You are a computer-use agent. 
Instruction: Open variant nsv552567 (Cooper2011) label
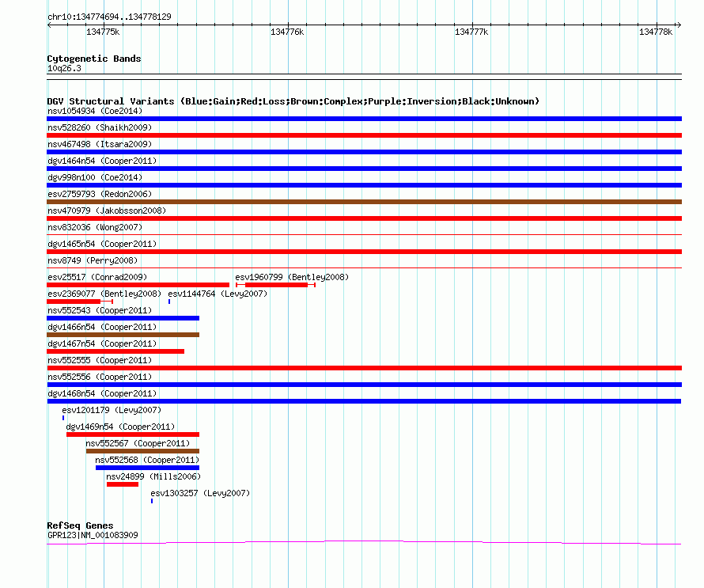(138, 443)
